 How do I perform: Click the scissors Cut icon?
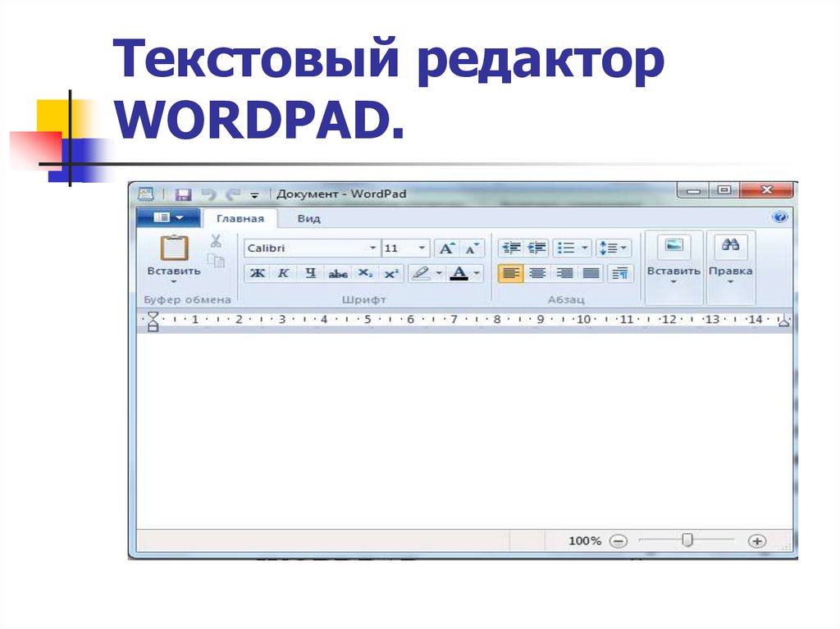pyautogui.click(x=216, y=241)
